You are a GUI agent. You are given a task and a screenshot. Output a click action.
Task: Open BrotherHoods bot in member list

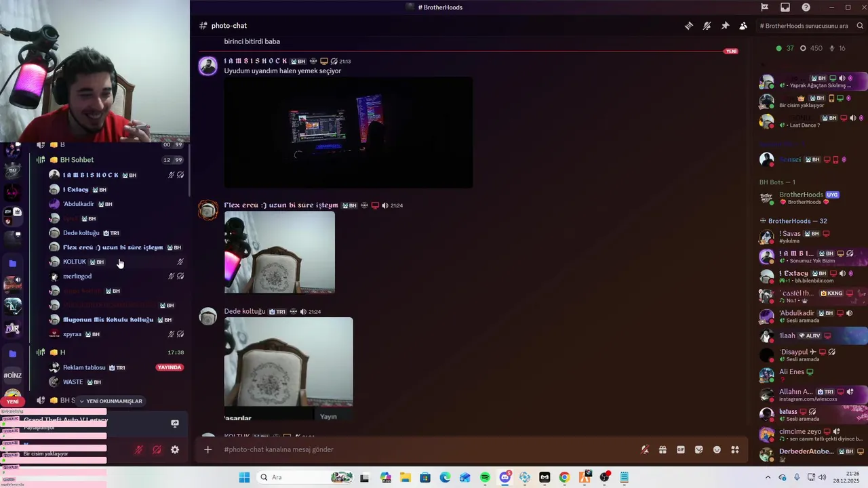coord(812,198)
